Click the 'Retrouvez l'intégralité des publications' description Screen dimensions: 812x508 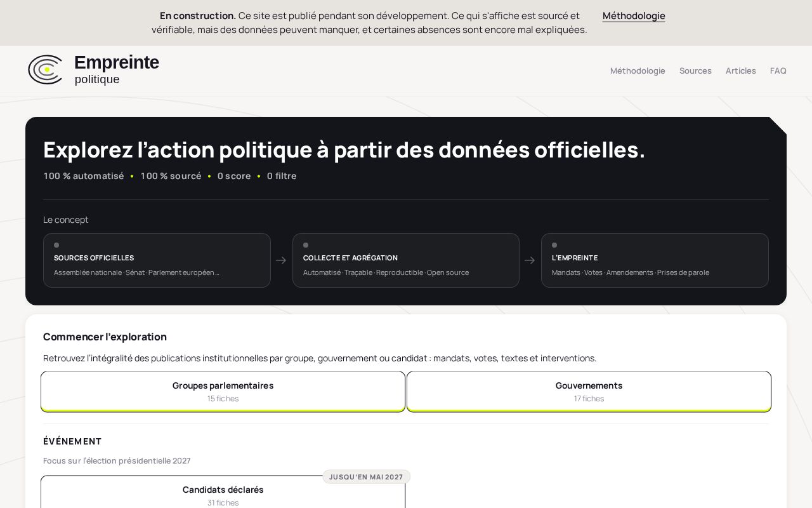click(x=320, y=358)
